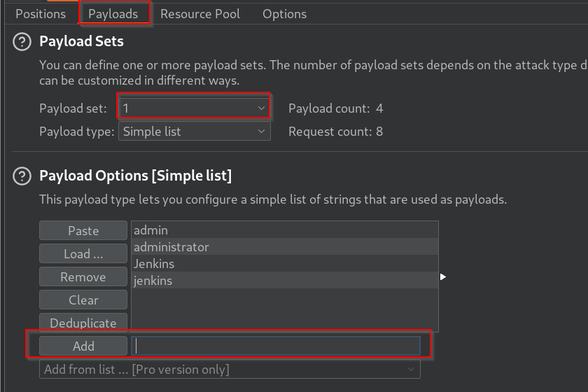Switch to the Options tab
The height and width of the screenshot is (392, 588).
tap(284, 14)
